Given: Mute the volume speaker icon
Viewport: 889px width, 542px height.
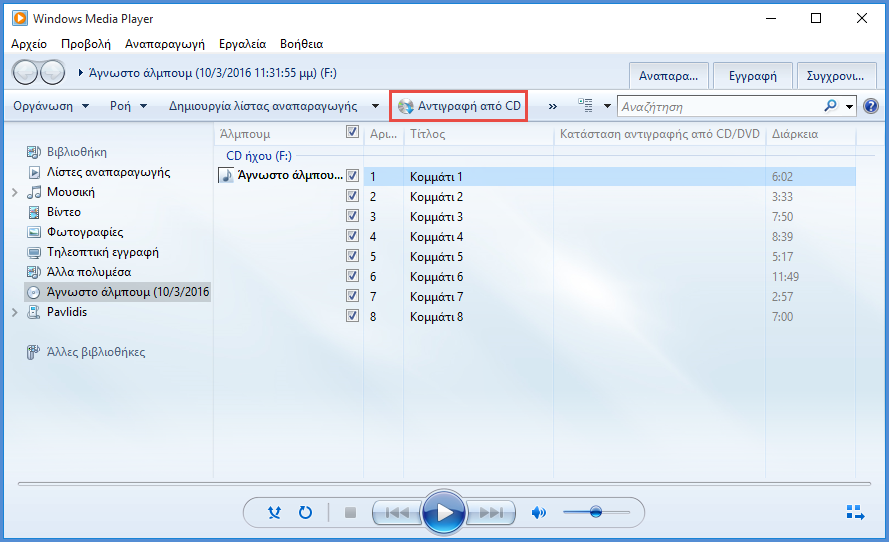Looking at the screenshot, I should (x=538, y=513).
